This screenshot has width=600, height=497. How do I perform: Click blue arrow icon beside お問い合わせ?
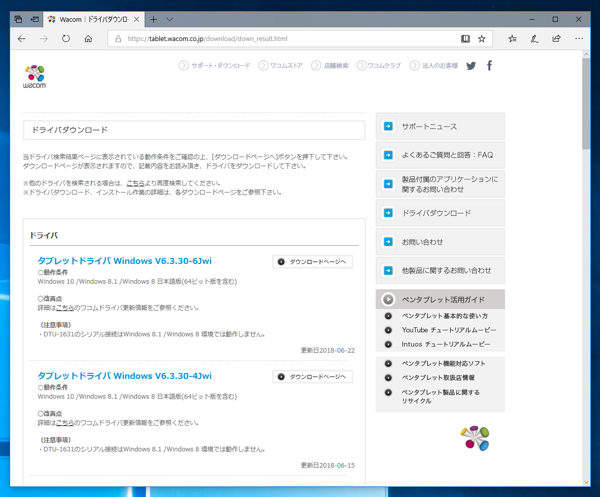tap(388, 242)
